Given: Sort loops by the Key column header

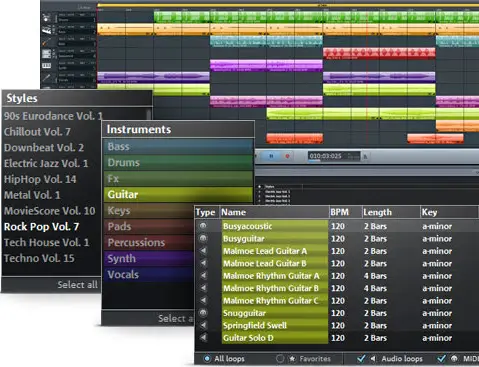Looking at the screenshot, I should [449, 212].
